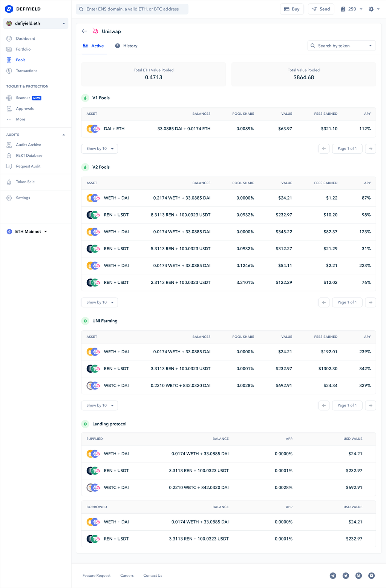Click the Uniswap unicorn logo icon
The image size is (386, 588).
coord(96,31)
